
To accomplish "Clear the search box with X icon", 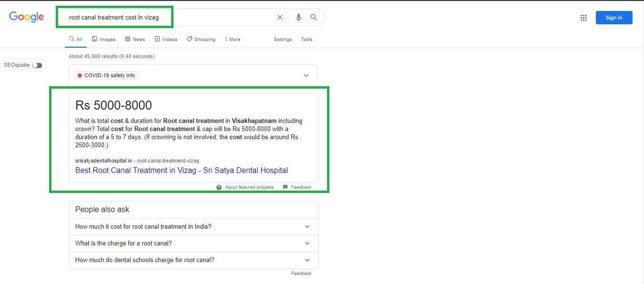I will (280, 18).
